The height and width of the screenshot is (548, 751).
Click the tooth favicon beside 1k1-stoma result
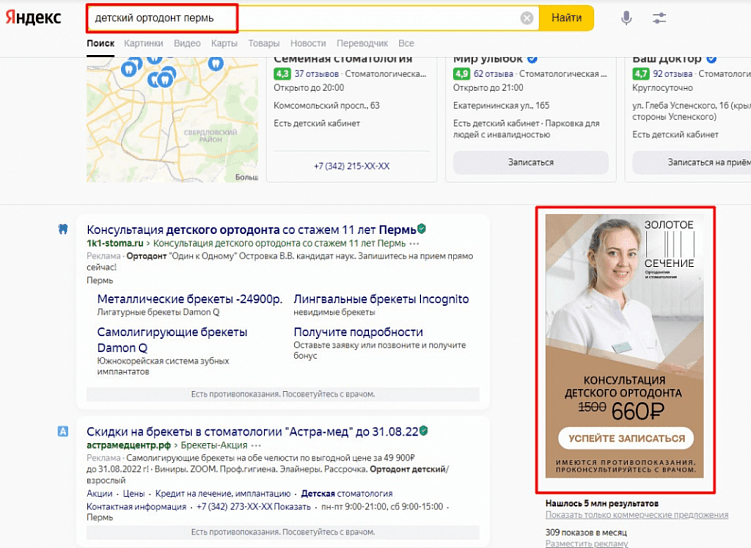tap(63, 229)
